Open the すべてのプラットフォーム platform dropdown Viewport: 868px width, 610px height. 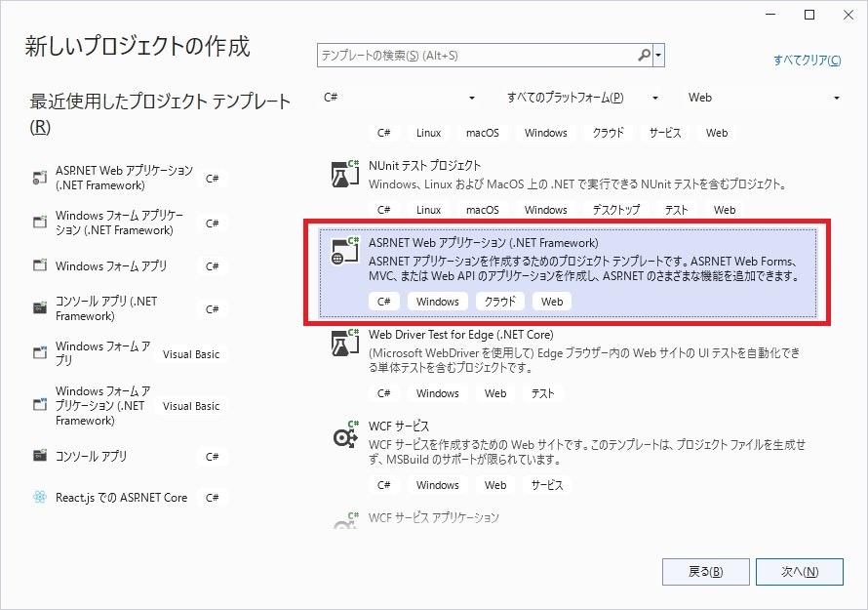582,98
